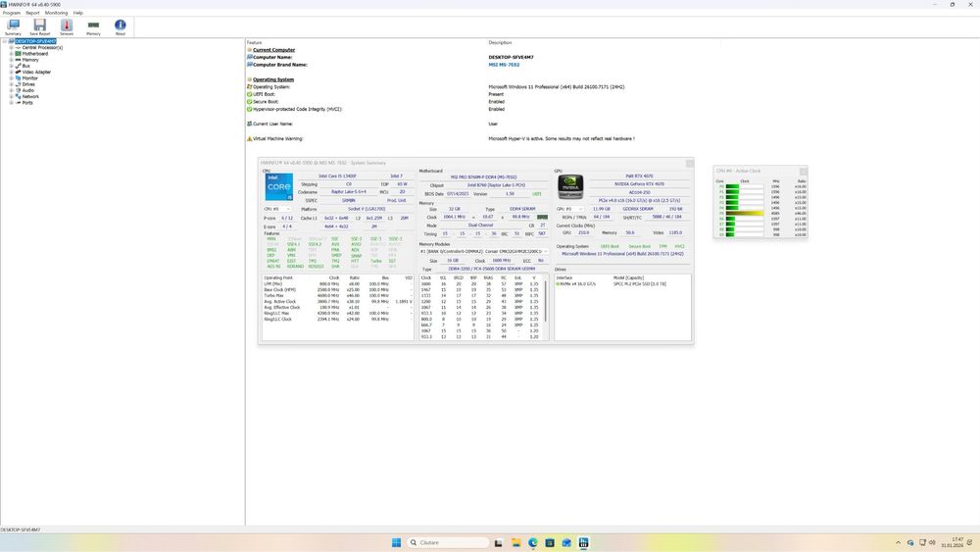This screenshot has width=980, height=552.
Task: Click the Memory toolbar icon
Action: [x=93, y=26]
